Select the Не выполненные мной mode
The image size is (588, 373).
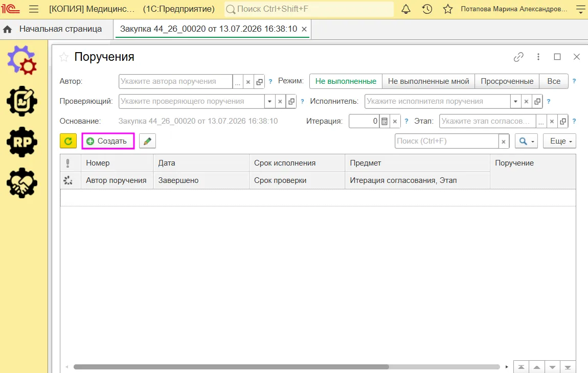428,81
